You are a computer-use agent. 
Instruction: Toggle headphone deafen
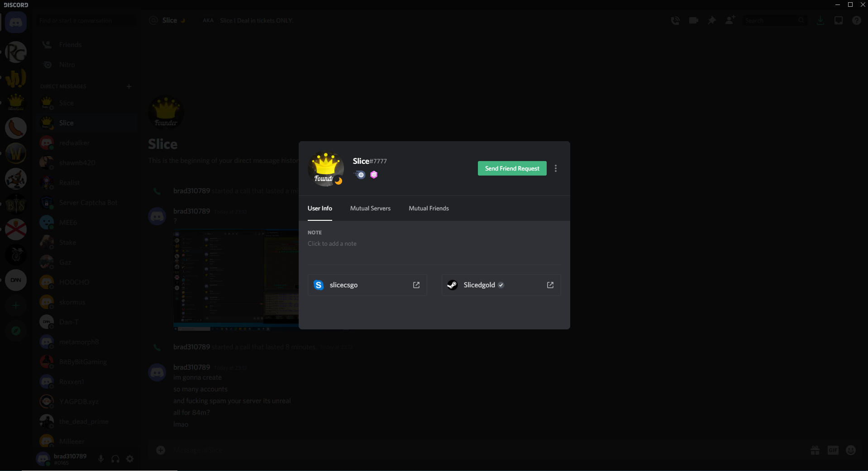tap(115, 459)
